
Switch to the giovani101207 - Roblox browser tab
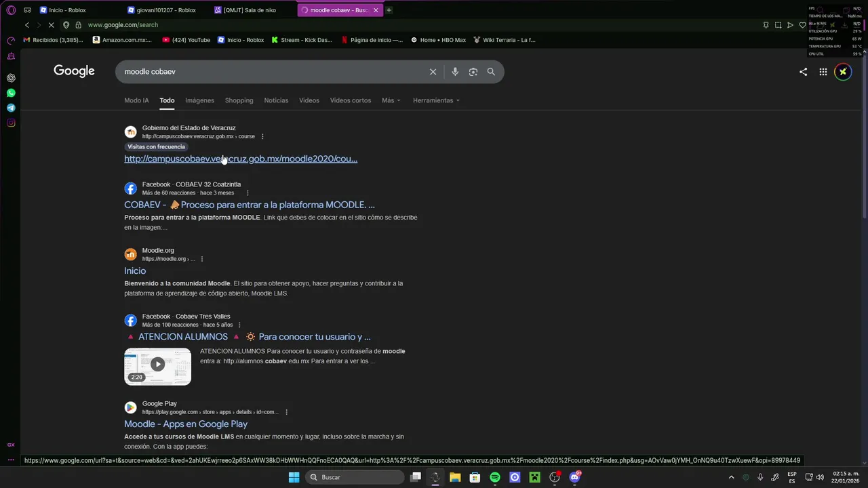click(x=165, y=10)
